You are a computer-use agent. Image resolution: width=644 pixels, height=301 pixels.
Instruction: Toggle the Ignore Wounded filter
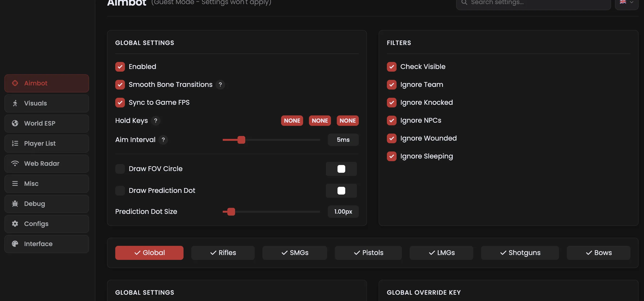point(391,138)
